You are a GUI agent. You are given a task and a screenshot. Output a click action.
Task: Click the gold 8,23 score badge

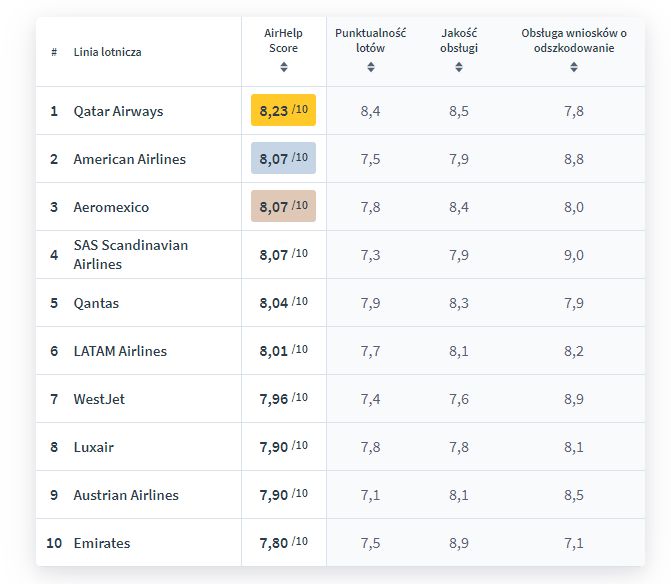pyautogui.click(x=284, y=111)
